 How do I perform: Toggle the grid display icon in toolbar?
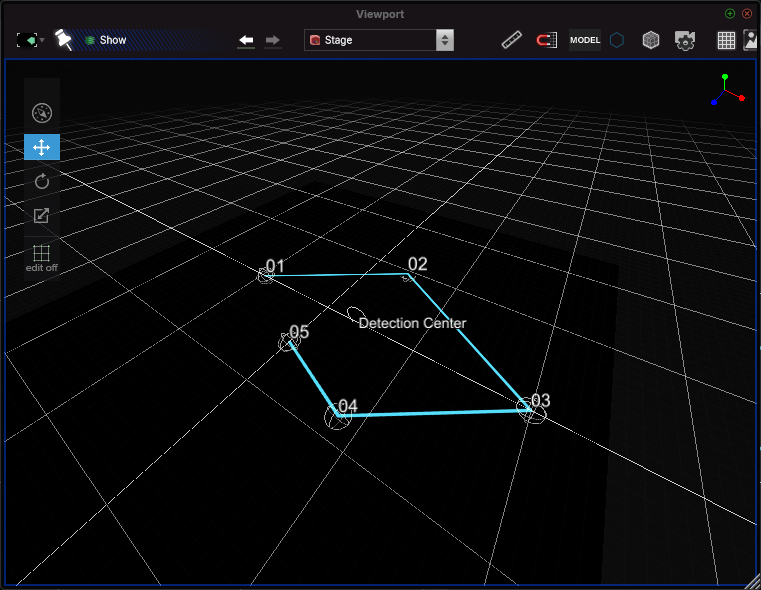tap(726, 40)
